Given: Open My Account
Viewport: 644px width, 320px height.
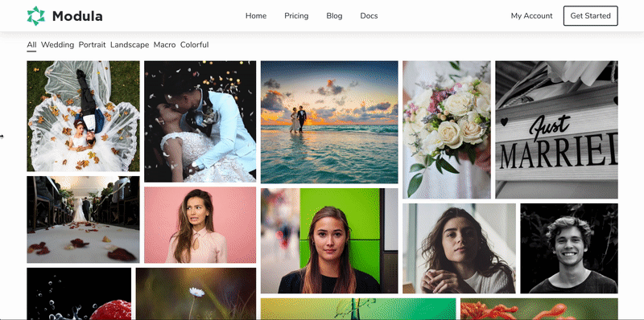Looking at the screenshot, I should (531, 16).
